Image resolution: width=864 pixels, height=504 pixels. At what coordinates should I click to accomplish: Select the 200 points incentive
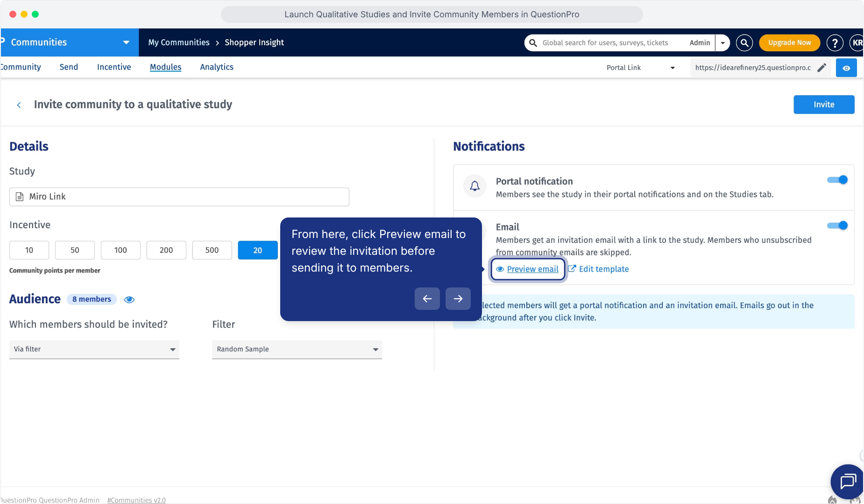tap(166, 250)
